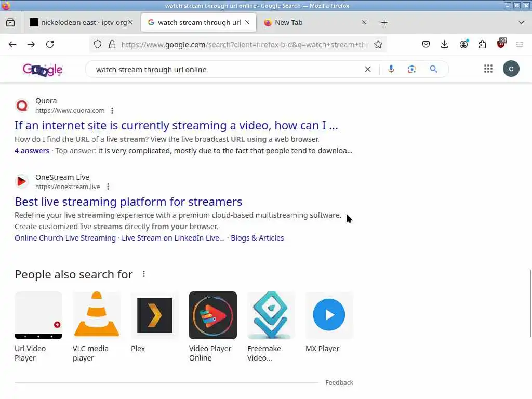Open Firefox application hamburger menu

click(x=520, y=45)
